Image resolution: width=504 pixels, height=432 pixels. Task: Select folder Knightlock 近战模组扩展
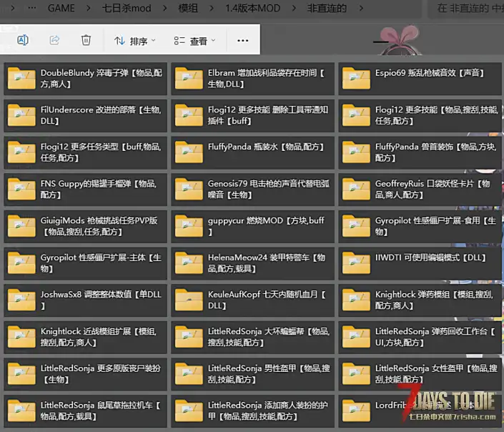[86, 337]
